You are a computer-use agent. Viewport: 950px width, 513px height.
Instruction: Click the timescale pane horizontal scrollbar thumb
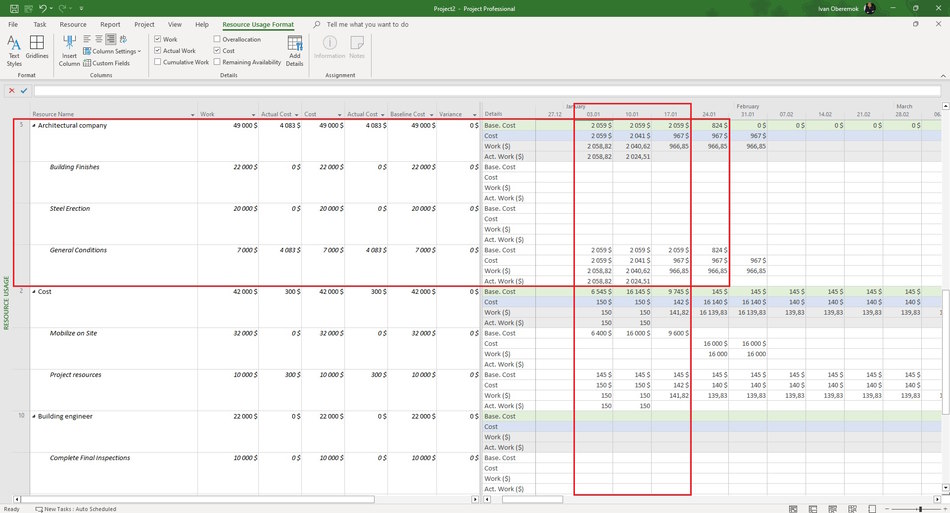point(533,500)
